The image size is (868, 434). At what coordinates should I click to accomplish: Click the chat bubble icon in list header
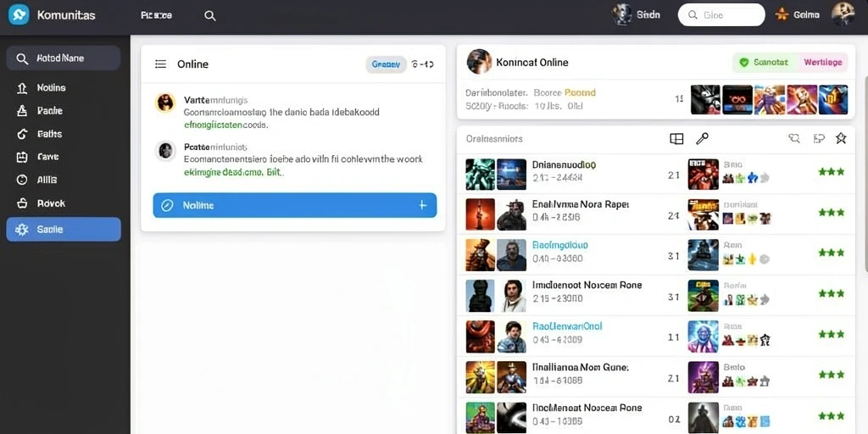click(793, 139)
